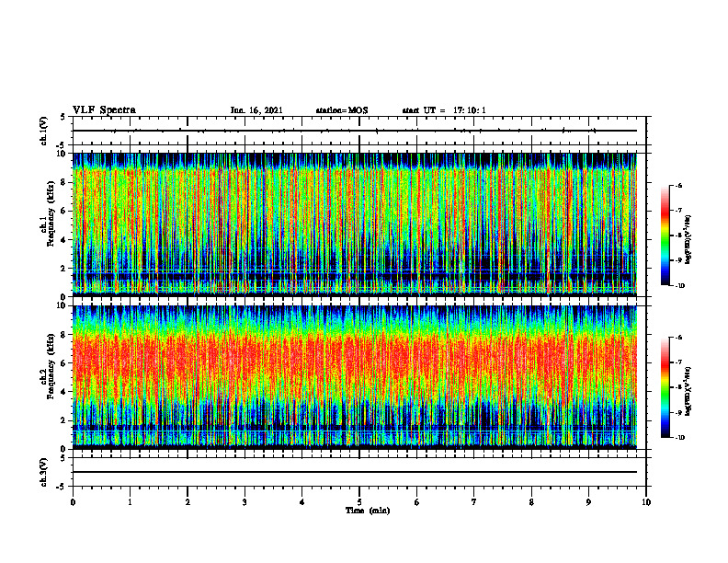Viewport: 728px width, 563px height.
Task: Click the time axis tick label "6"
Action: coord(417,502)
